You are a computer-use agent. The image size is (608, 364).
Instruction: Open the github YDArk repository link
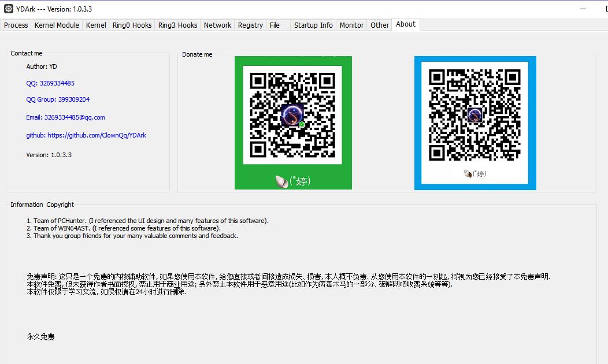(86, 135)
